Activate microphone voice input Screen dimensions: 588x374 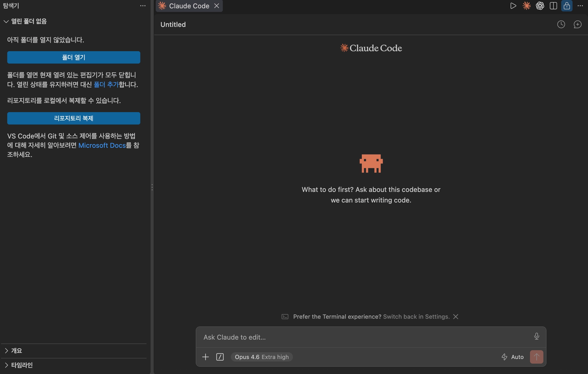(x=537, y=336)
